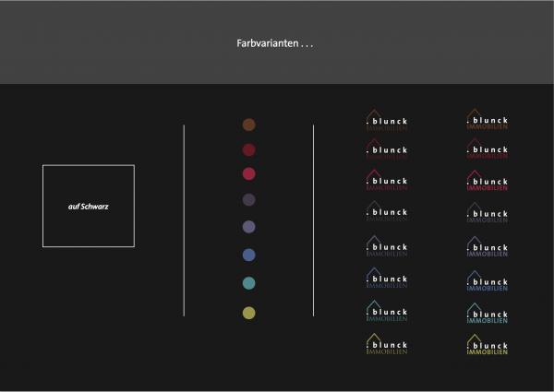
Task: Choose the olive yellow color circle
Action: pyautogui.click(x=248, y=313)
